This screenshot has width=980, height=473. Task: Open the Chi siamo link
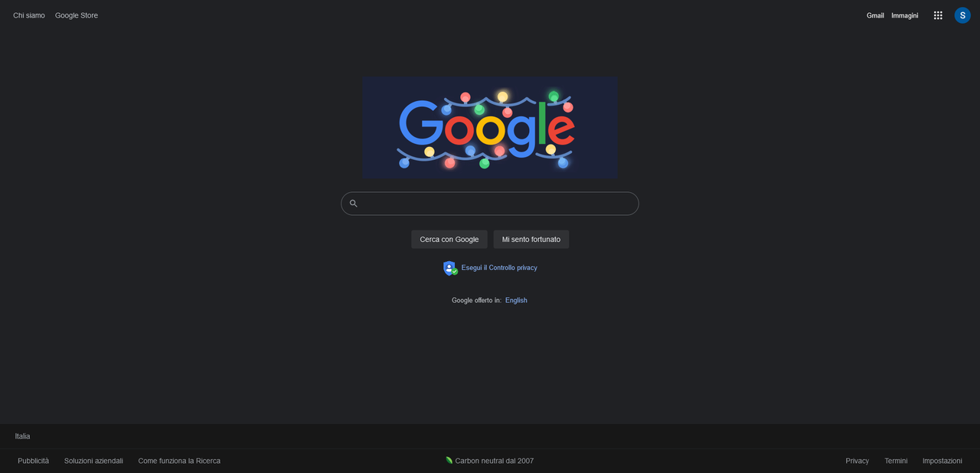tap(29, 15)
